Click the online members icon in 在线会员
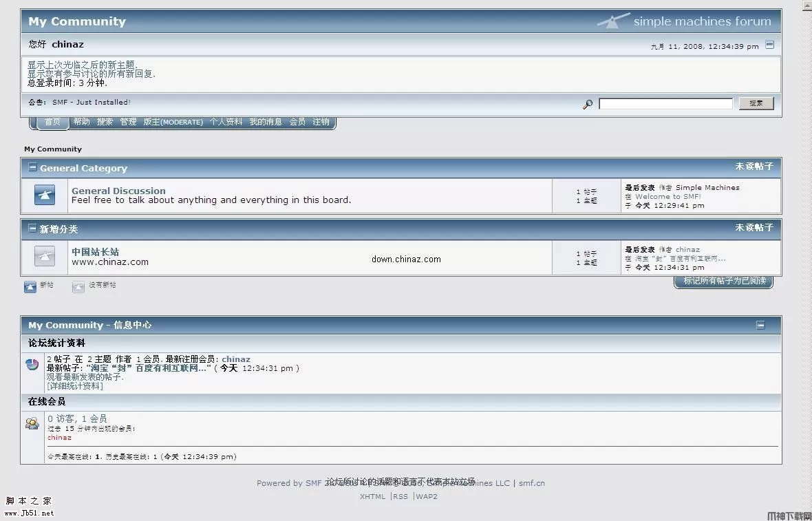Screen dimensions: 812x521 (32, 423)
